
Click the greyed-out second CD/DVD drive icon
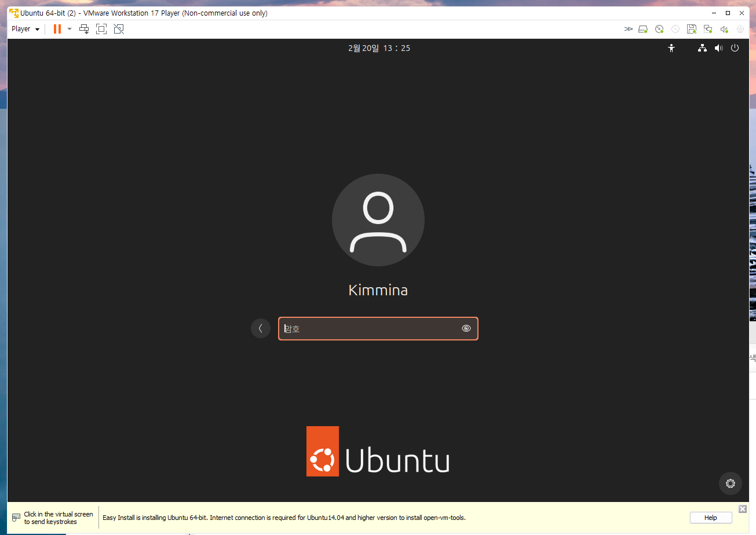pos(675,29)
